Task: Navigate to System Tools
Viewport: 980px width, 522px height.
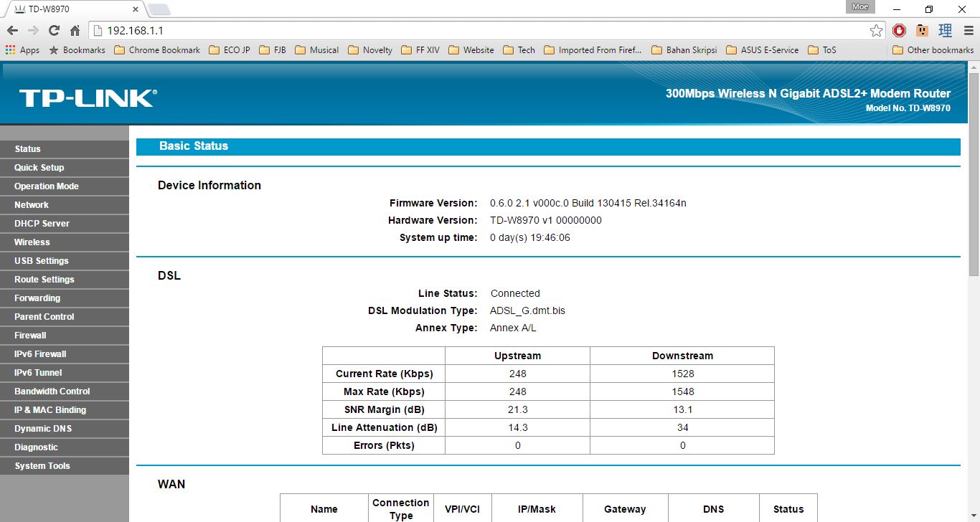Action: [x=42, y=465]
